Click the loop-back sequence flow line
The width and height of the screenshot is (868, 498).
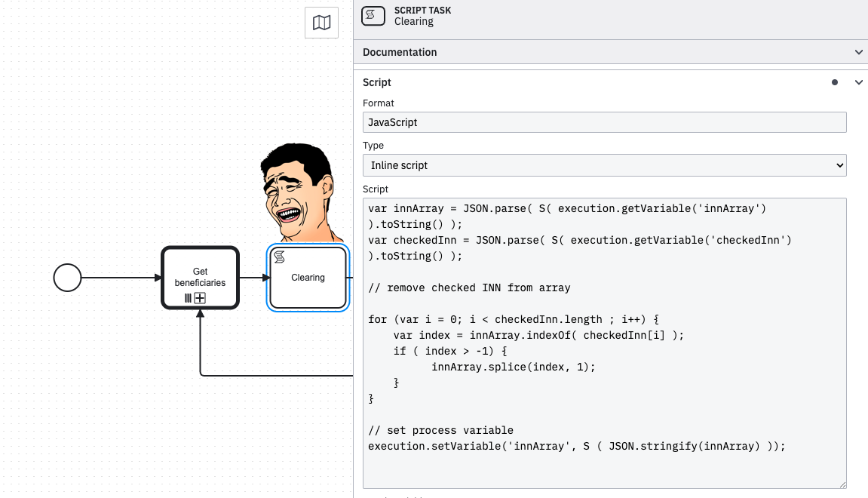277,376
